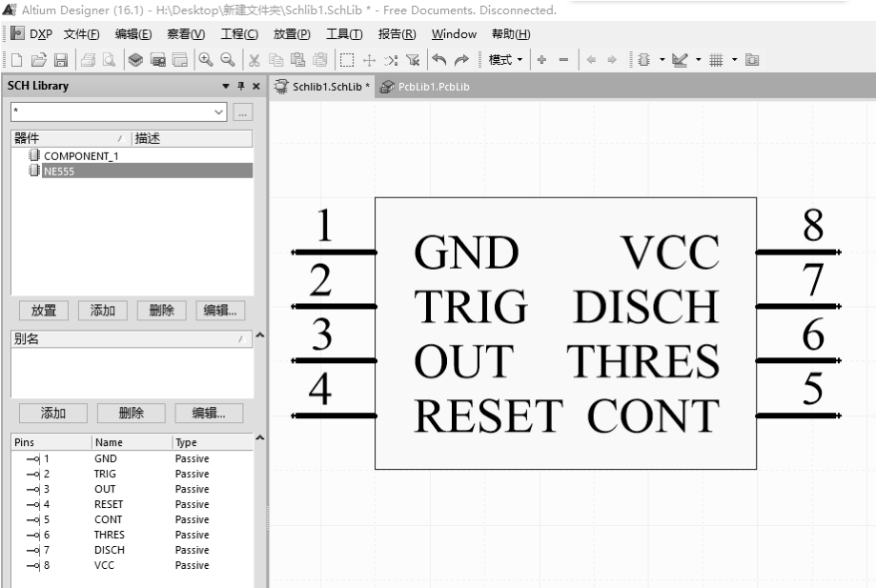876x588 pixels.
Task: Open the 放置(P) menu
Action: 292,34
